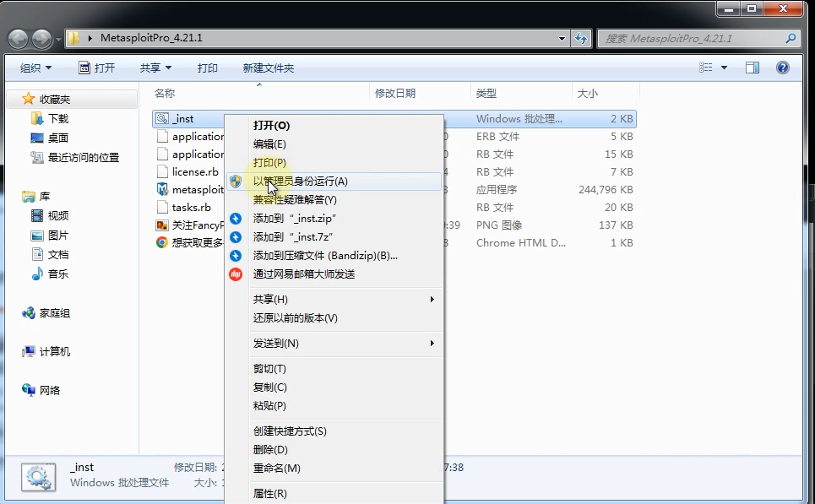
Task: Choose 打开(O) in the context menu
Action: coord(334,126)
